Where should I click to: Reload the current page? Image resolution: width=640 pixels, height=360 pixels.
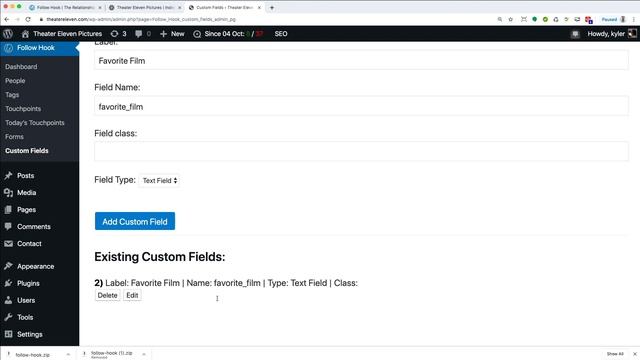tap(28, 19)
